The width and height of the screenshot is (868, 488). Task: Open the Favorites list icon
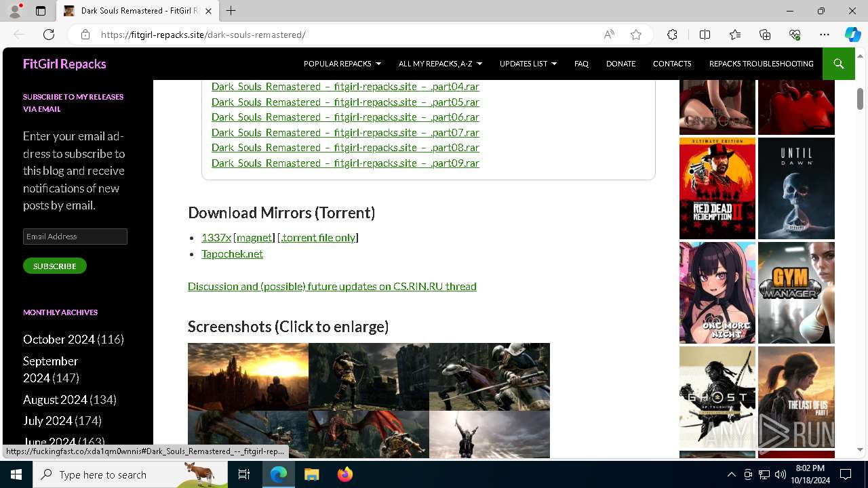pyautogui.click(x=735, y=35)
